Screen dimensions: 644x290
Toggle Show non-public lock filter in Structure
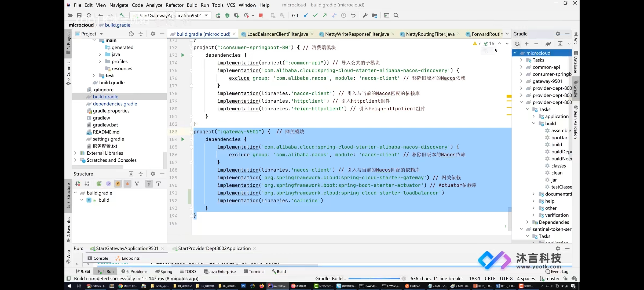[127, 184]
